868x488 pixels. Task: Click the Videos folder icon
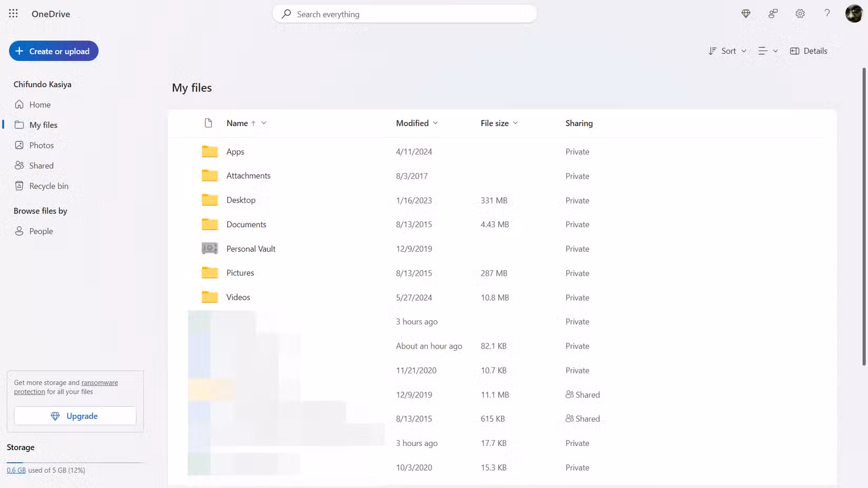pyautogui.click(x=210, y=297)
